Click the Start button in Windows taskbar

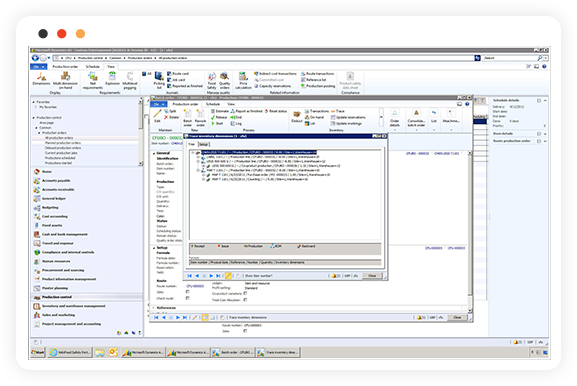(38, 353)
